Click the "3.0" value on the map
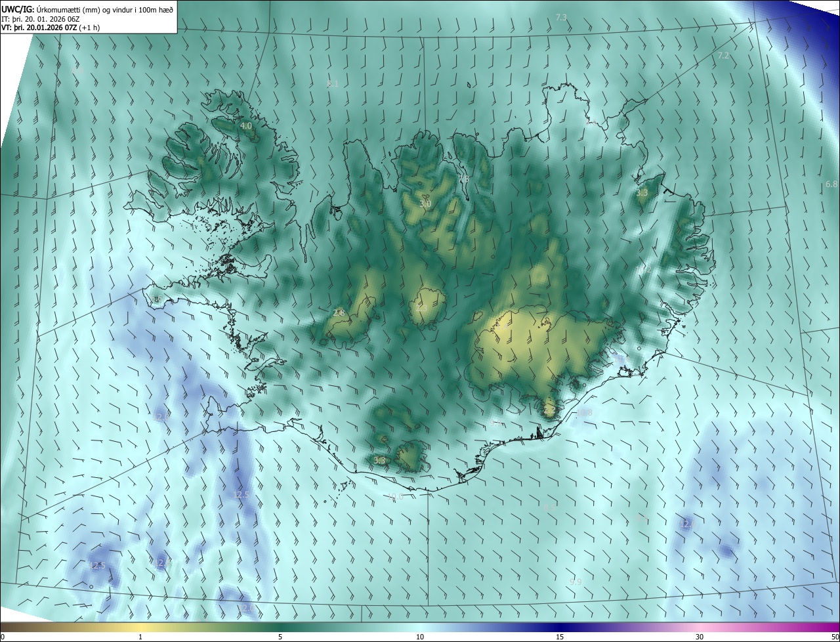The image size is (840, 642). [425, 204]
